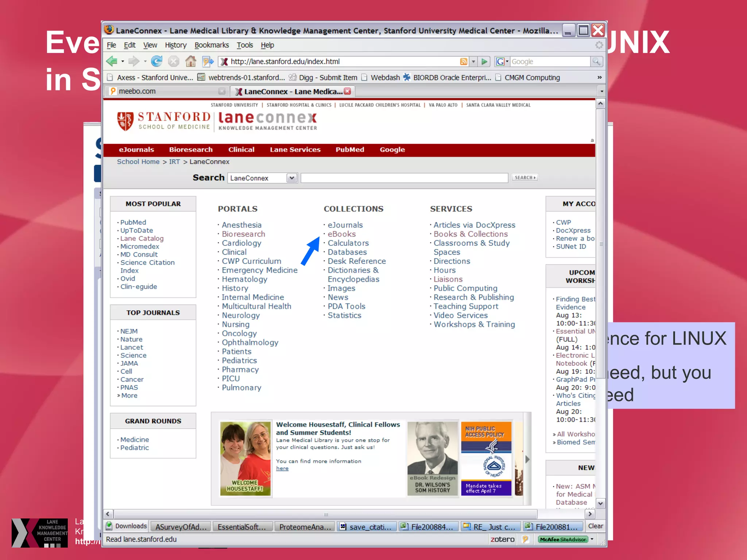Close the LaneConnex tab

click(x=348, y=91)
